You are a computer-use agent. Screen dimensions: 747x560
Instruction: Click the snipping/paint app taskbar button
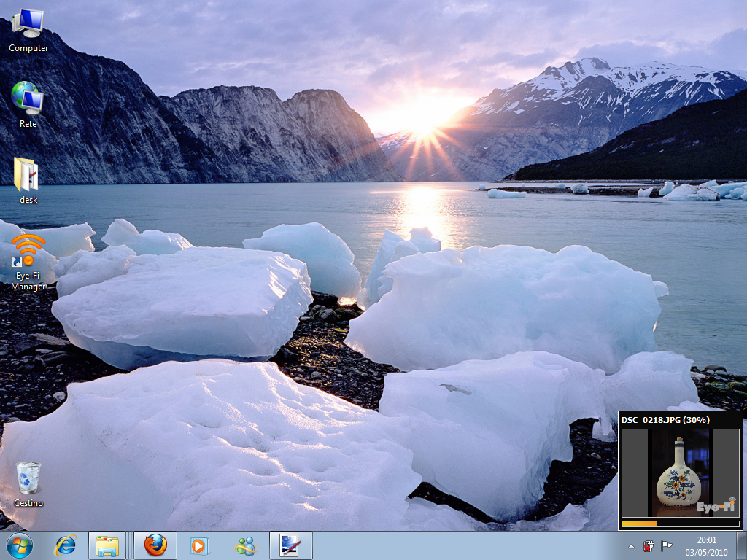pos(290,545)
